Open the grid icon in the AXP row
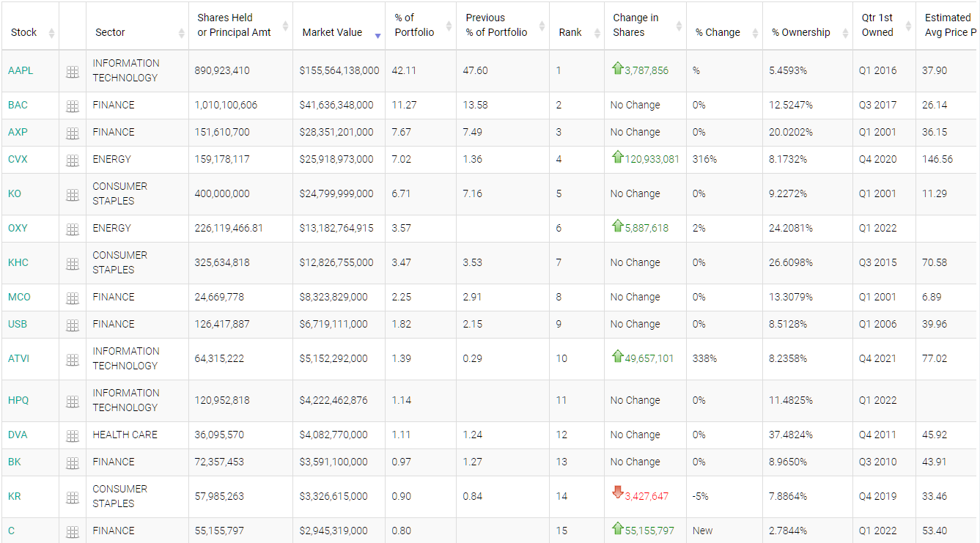 73,133
